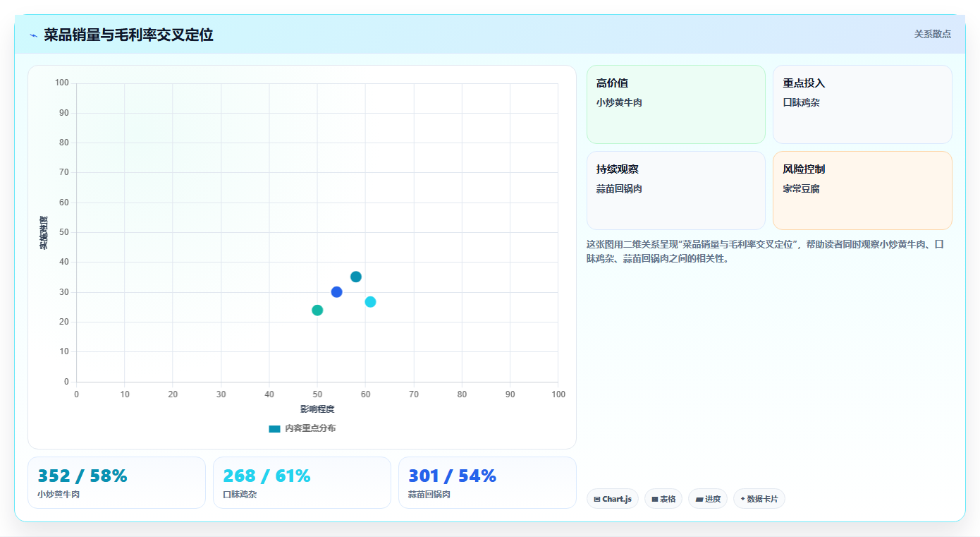
Task: Click 蒜苗回锅肉 in the 持续观察 card
Action: (619, 188)
